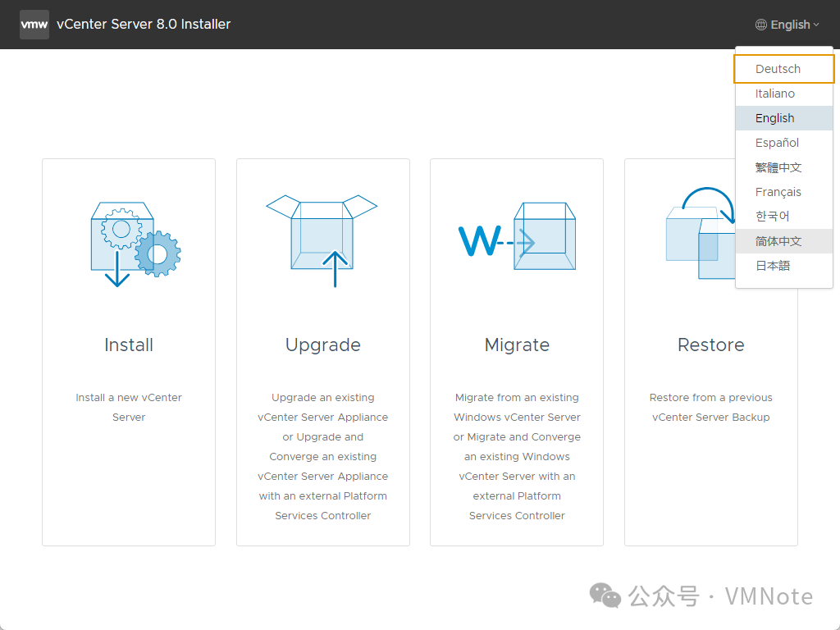Click the vmw logo in the header
This screenshot has width=840, height=630.
(x=34, y=25)
